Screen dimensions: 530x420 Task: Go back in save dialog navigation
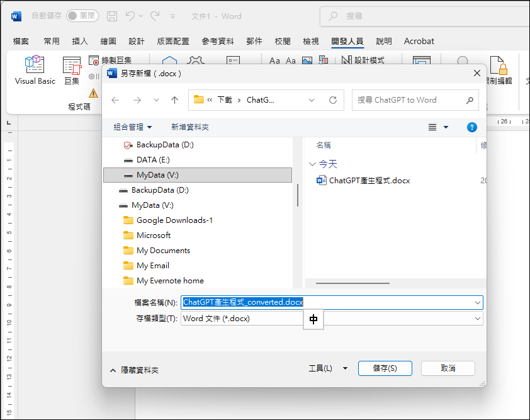pyautogui.click(x=115, y=100)
